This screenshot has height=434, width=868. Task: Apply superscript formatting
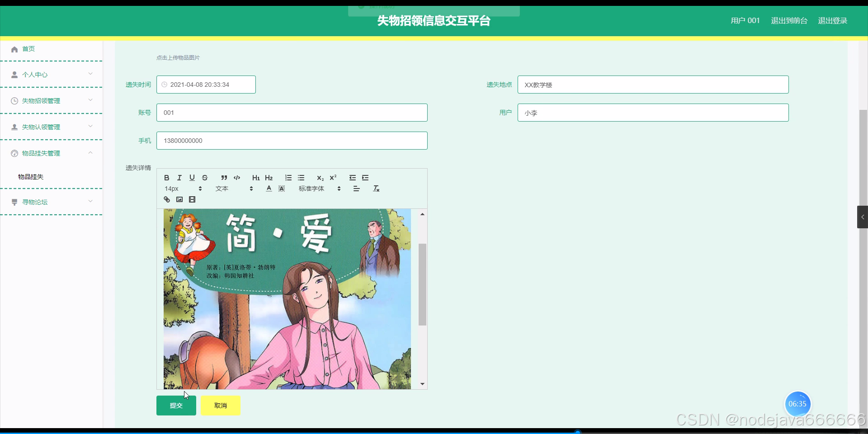333,178
